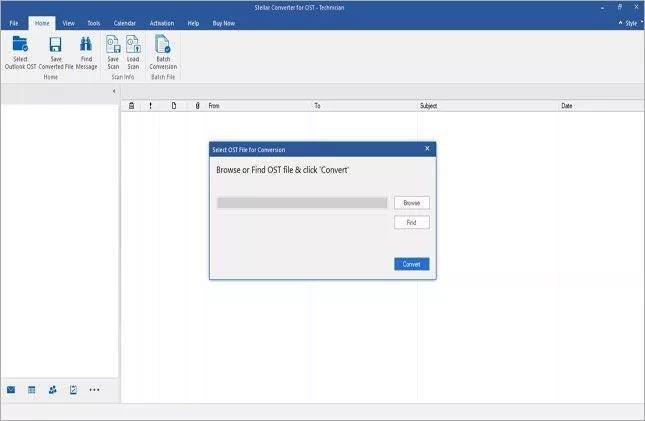The height and width of the screenshot is (421, 645).
Task: Click the Load Scan icon
Action: point(133,46)
